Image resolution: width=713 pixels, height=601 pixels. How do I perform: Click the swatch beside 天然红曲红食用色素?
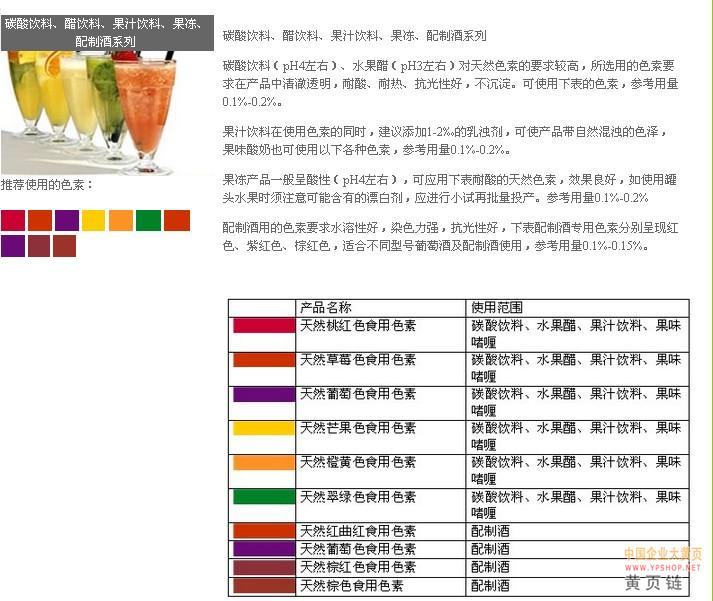pos(264,531)
